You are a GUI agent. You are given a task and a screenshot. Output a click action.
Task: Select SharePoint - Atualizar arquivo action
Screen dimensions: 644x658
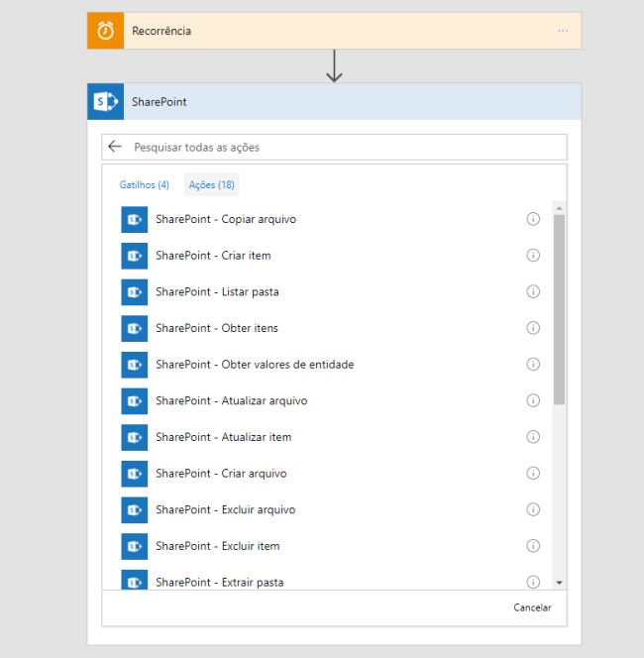point(231,400)
